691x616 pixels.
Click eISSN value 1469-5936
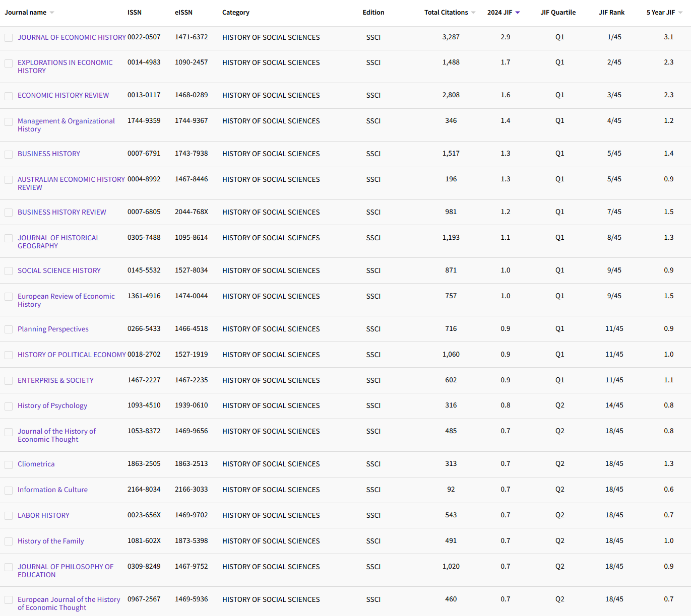coord(192,599)
